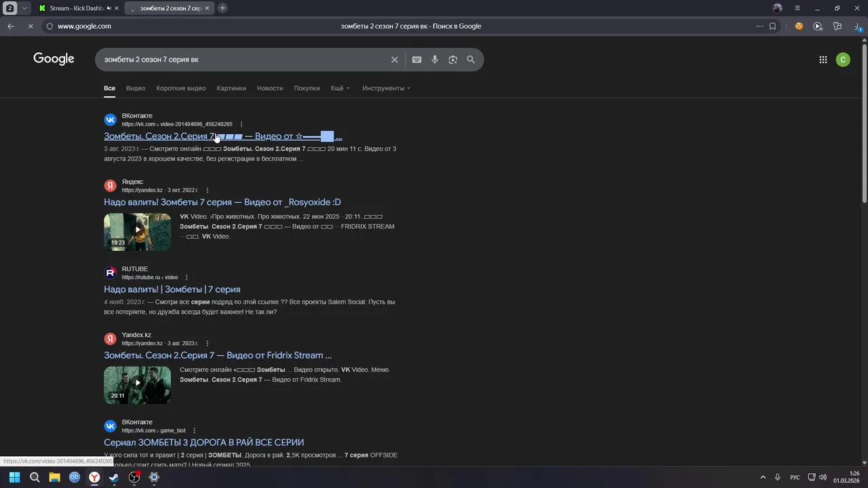Open more options for first ВКонтакте result

(x=241, y=125)
